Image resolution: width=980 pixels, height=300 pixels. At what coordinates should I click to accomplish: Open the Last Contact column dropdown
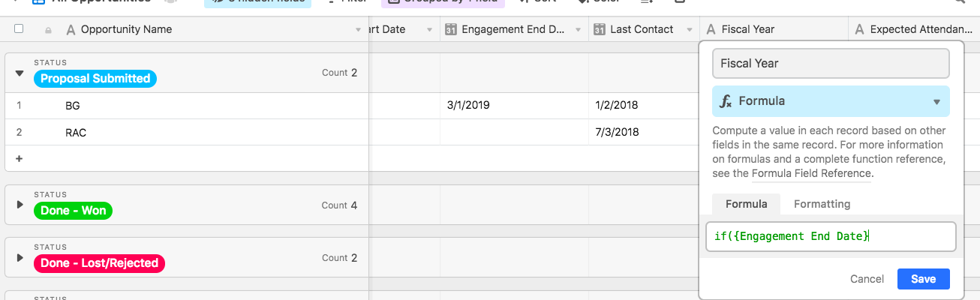coord(690,30)
